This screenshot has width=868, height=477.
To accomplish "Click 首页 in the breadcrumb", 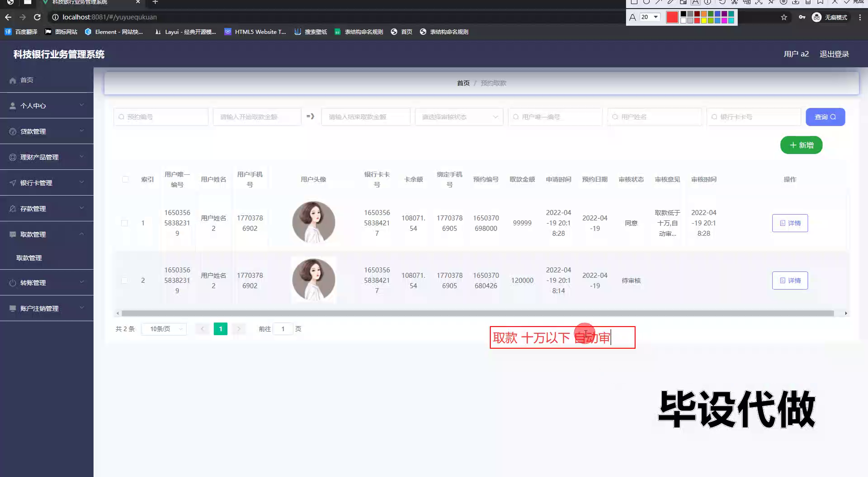I will tap(463, 83).
